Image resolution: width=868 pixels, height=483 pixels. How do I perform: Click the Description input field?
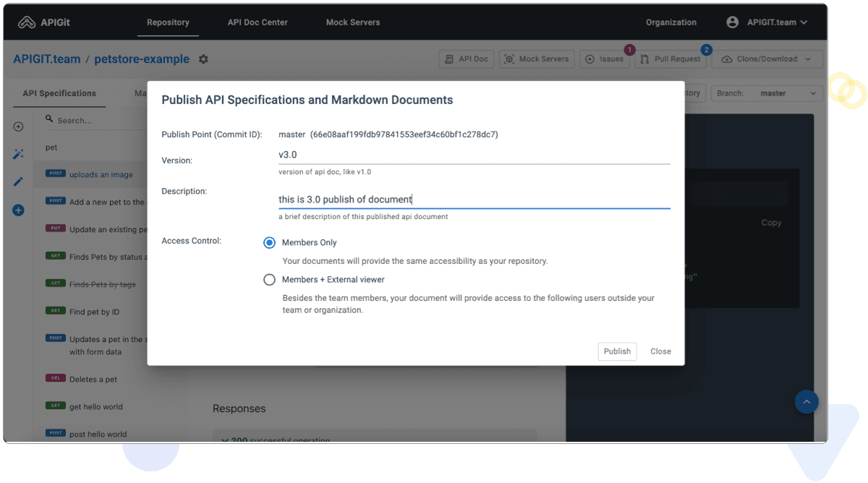point(474,199)
